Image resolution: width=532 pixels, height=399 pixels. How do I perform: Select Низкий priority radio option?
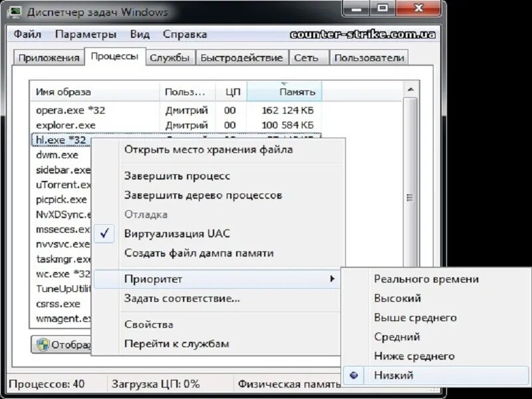(x=436, y=375)
